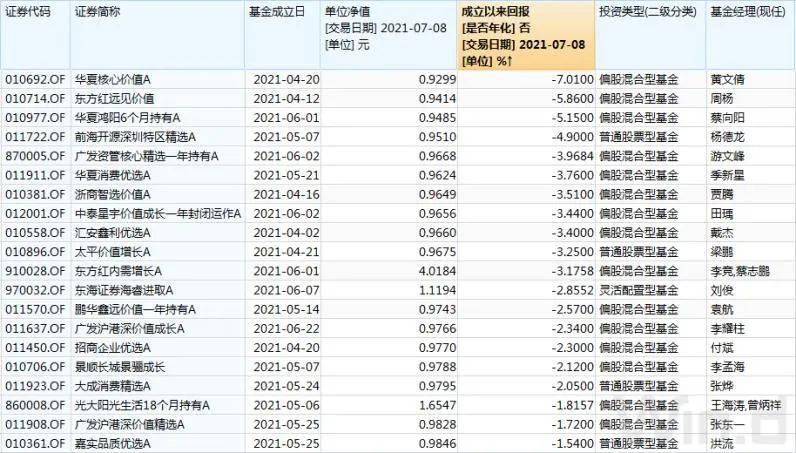796x453 pixels.
Task: Click return value -1.5400
Action: click(572, 444)
